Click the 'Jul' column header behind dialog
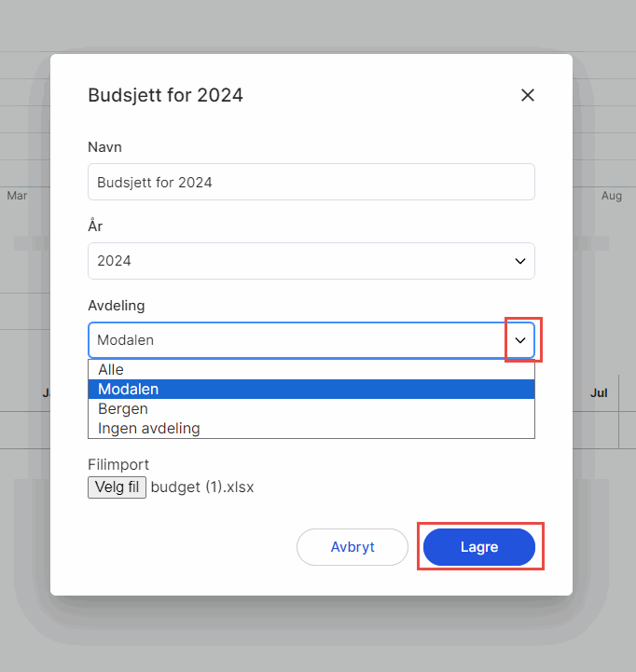Viewport: 636px width, 672px height. 599,393
